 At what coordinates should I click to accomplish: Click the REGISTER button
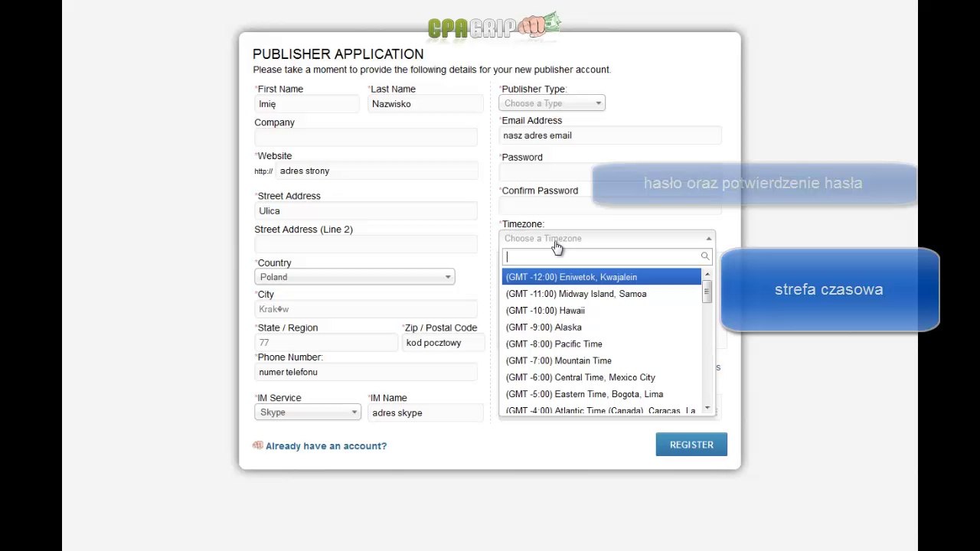(x=691, y=445)
